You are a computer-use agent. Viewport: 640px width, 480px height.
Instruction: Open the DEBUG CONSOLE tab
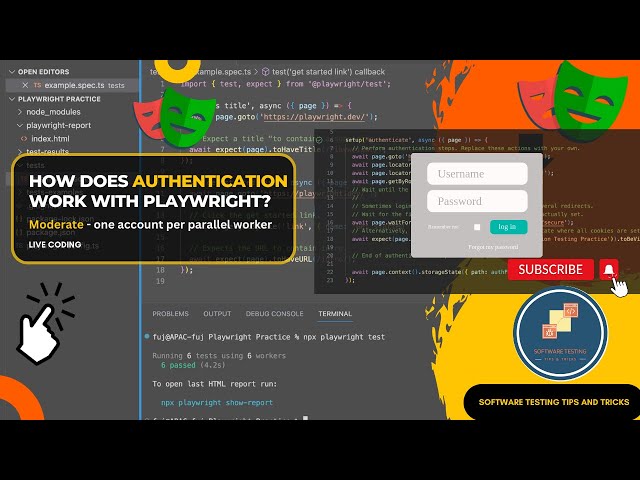[x=274, y=313]
